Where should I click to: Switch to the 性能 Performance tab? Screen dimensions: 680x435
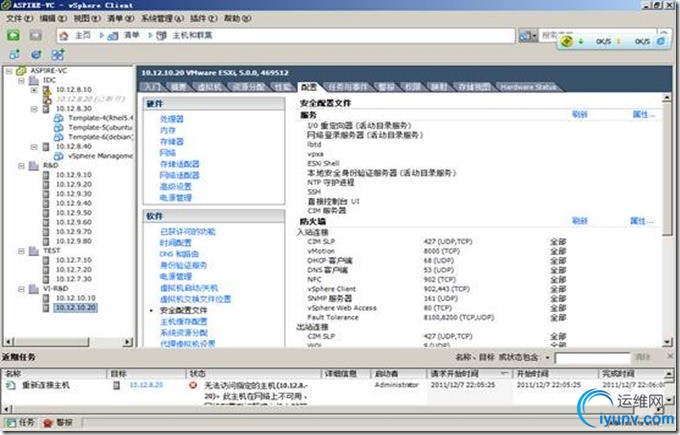(x=283, y=87)
